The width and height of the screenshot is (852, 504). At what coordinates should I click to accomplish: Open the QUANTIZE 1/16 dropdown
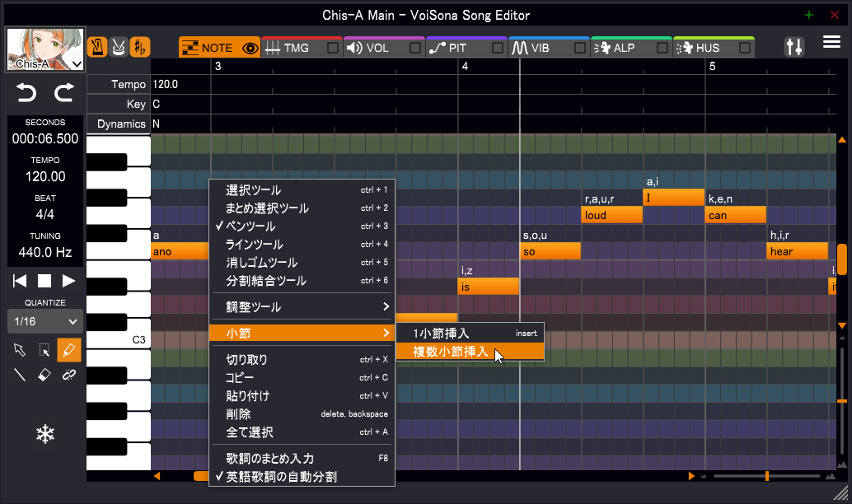(44, 321)
